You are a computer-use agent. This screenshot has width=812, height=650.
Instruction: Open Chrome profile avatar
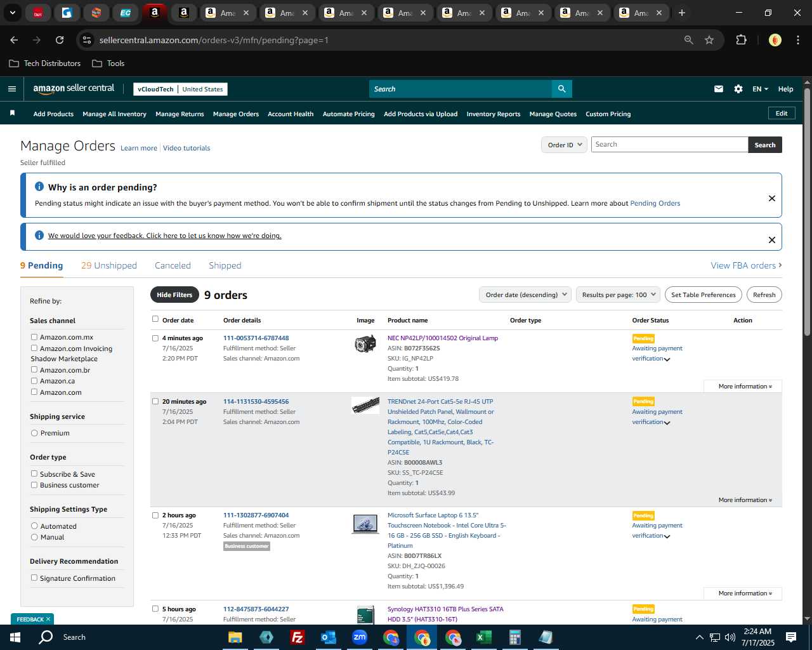775,40
